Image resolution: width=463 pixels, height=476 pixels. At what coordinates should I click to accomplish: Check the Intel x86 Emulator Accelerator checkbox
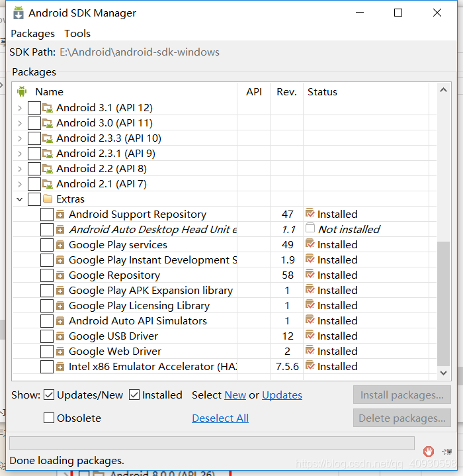pos(47,367)
